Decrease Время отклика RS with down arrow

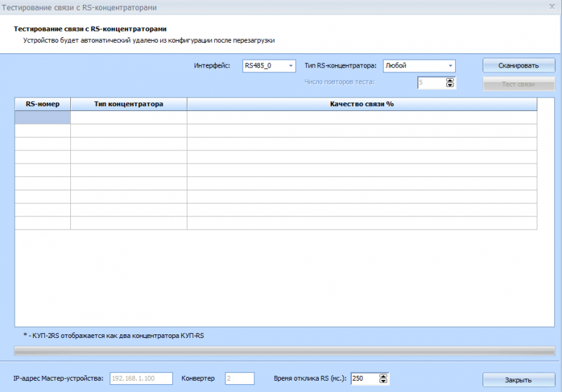(x=383, y=381)
